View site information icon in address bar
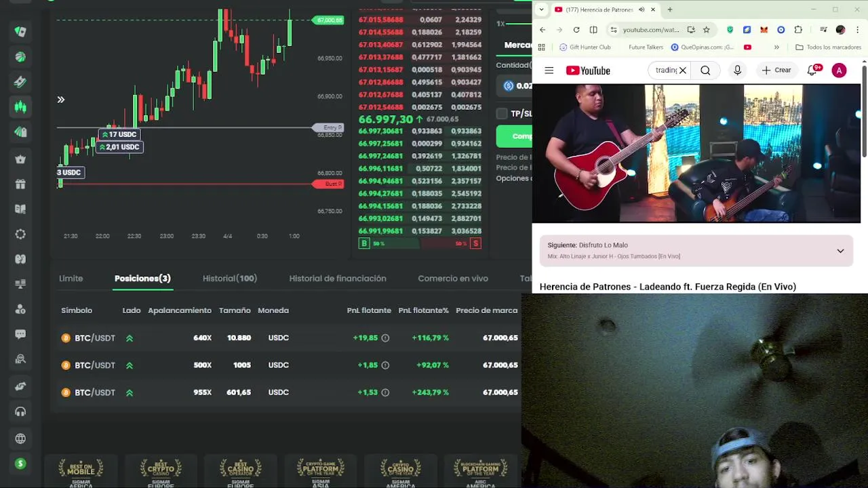This screenshot has width=868, height=488. pyautogui.click(x=614, y=30)
